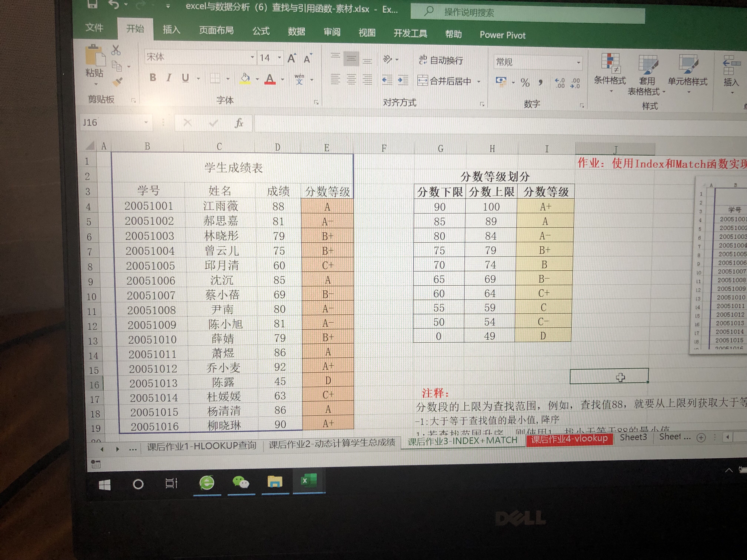Toggle Bold formatting
The width and height of the screenshot is (747, 560).
153,78
